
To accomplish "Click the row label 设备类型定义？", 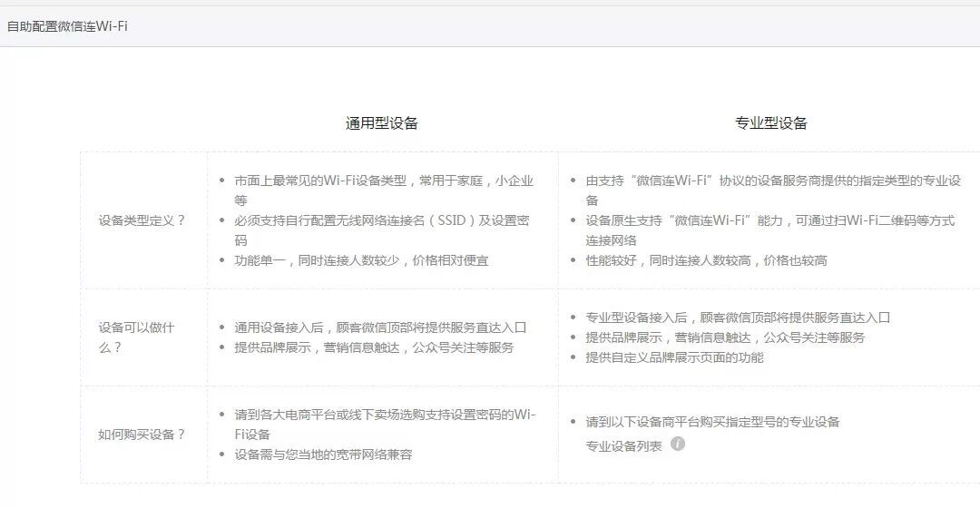I will click(x=142, y=220).
